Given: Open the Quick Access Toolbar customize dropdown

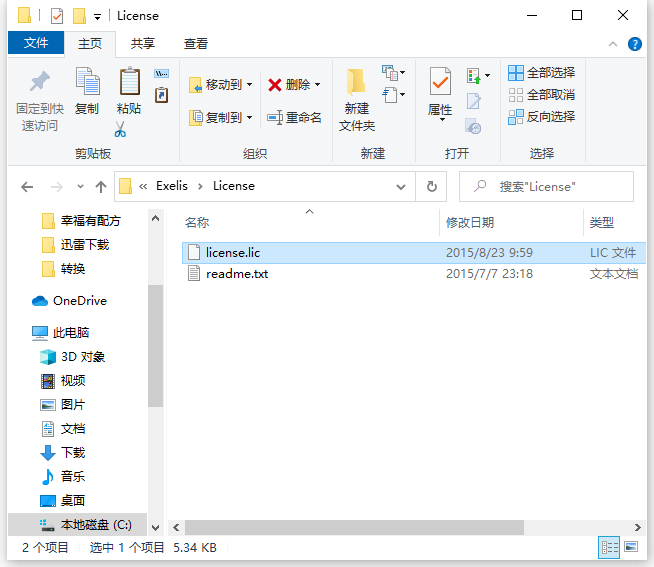Looking at the screenshot, I should pyautogui.click(x=97, y=17).
